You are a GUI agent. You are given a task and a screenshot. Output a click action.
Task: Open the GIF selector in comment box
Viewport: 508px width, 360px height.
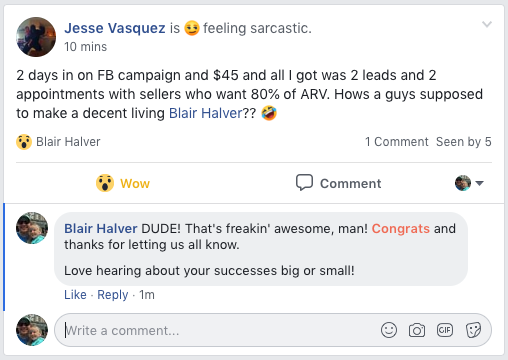[445, 330]
